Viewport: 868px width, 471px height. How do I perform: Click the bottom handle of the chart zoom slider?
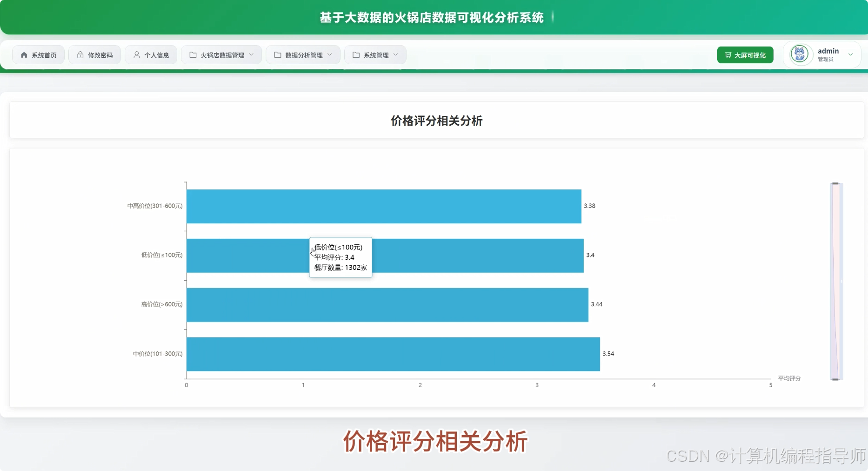point(835,379)
